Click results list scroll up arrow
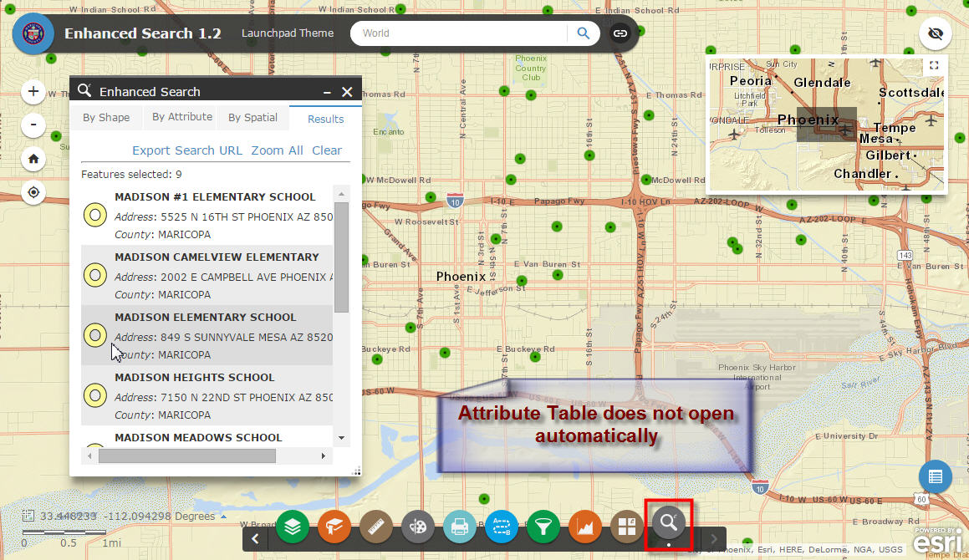The width and height of the screenshot is (969, 560). pos(341,194)
